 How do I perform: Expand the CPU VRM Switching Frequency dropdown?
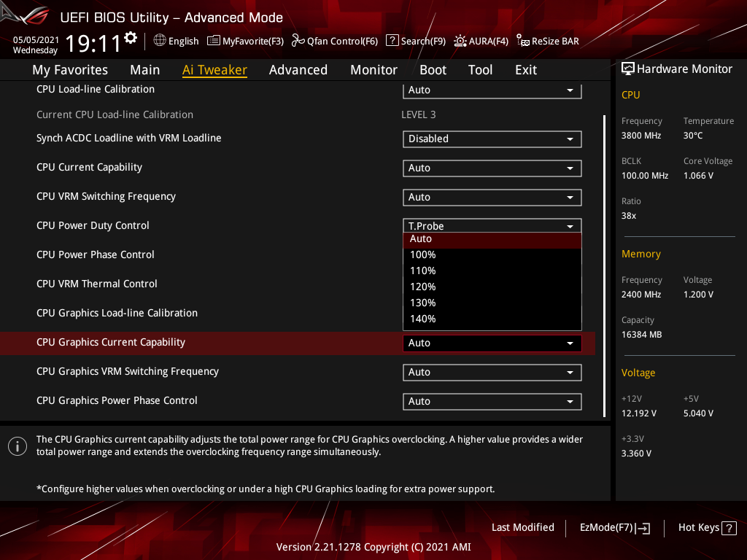pos(492,197)
